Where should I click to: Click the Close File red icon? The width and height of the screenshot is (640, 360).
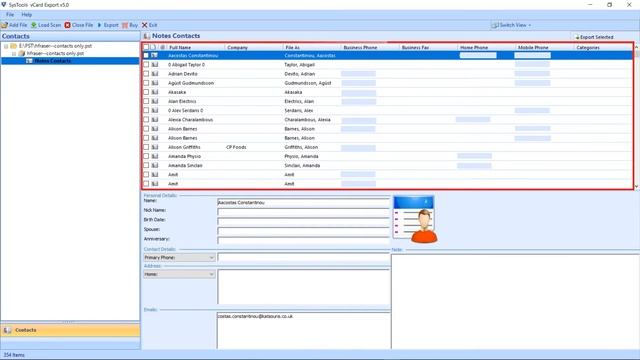[67, 25]
